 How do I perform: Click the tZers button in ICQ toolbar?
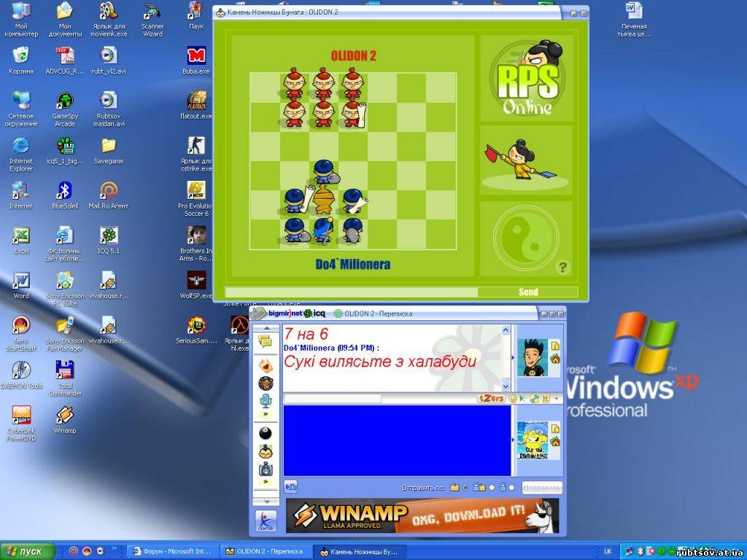coord(491,398)
